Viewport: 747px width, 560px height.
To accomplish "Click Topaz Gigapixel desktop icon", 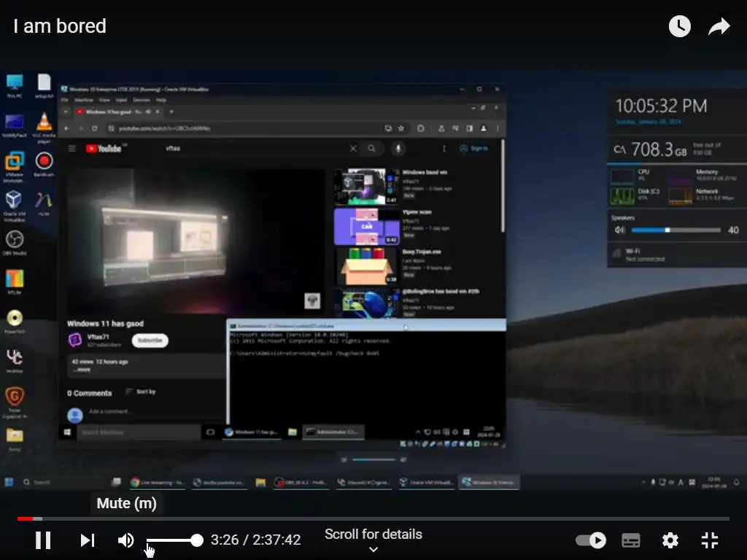I will (15, 402).
